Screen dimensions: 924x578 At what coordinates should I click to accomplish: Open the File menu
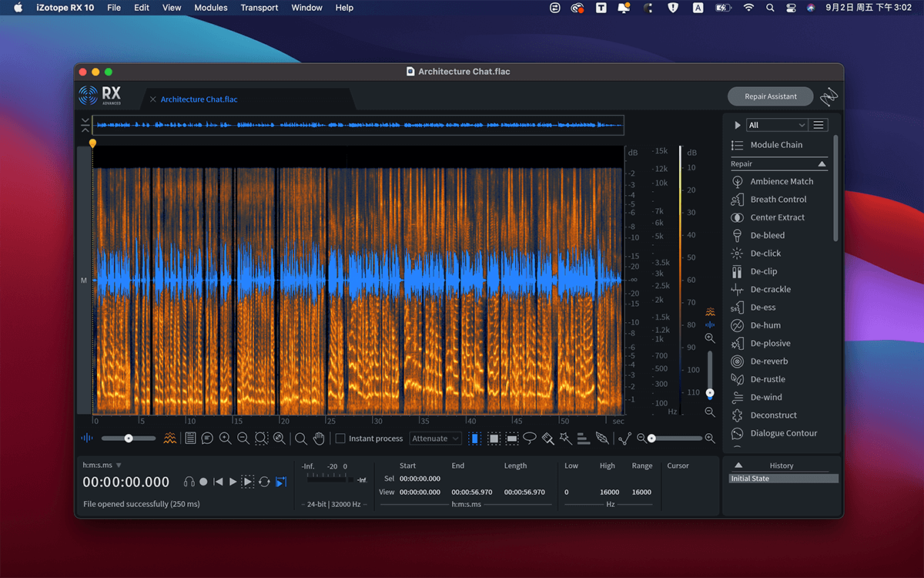click(114, 8)
